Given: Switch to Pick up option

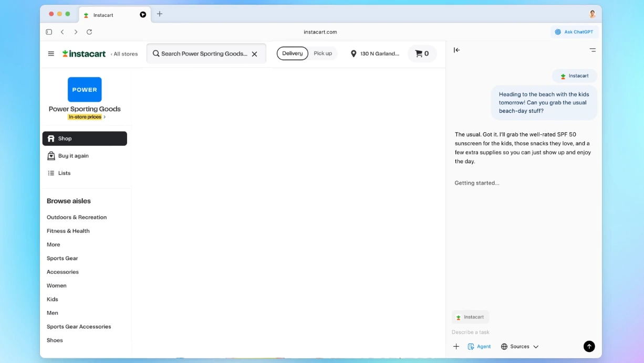Looking at the screenshot, I should (323, 54).
